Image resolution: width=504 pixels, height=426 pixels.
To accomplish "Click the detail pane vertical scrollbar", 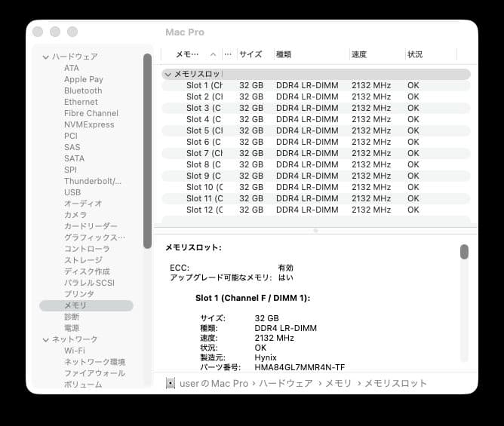I will tap(464, 252).
